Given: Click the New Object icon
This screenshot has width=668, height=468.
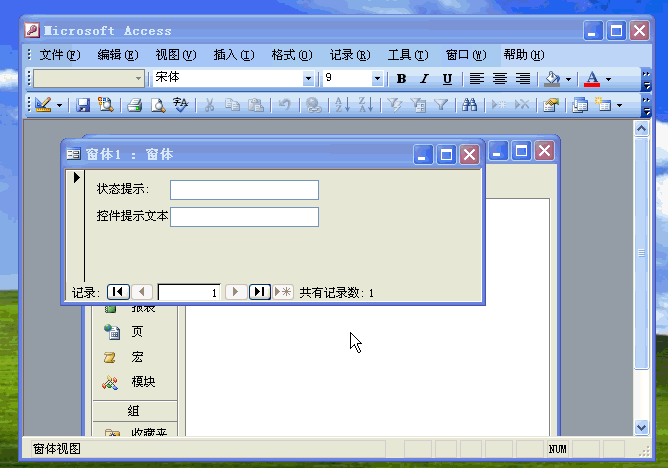Looking at the screenshot, I should pos(603,105).
